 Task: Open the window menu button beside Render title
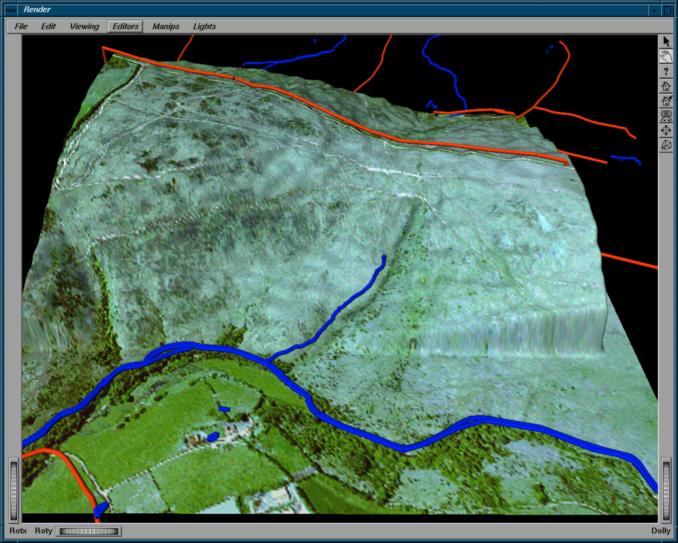(12, 8)
